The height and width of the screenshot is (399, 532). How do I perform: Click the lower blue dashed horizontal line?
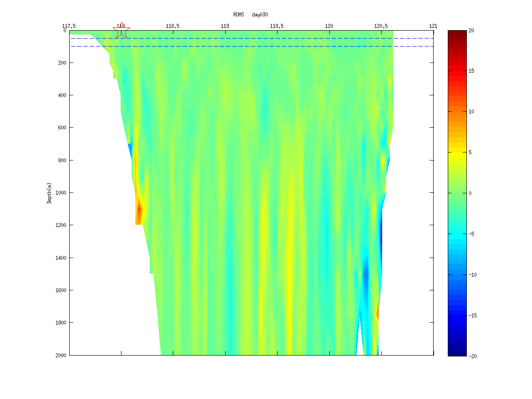click(266, 46)
